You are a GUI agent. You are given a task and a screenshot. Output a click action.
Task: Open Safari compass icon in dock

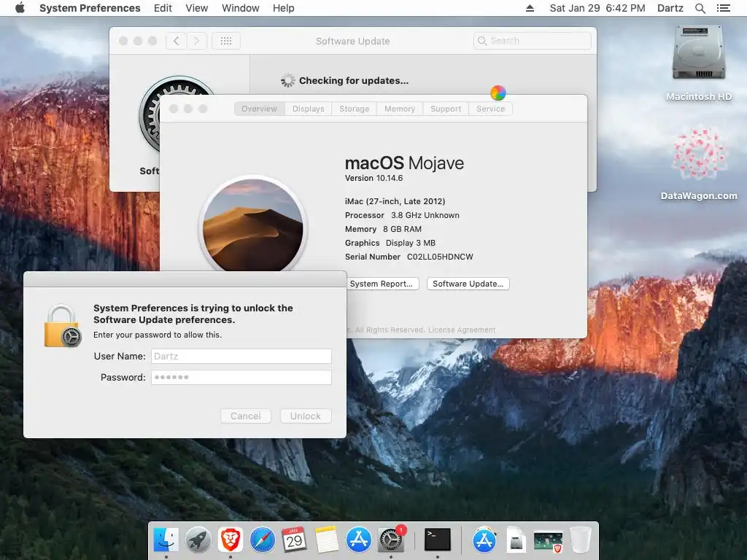[263, 540]
